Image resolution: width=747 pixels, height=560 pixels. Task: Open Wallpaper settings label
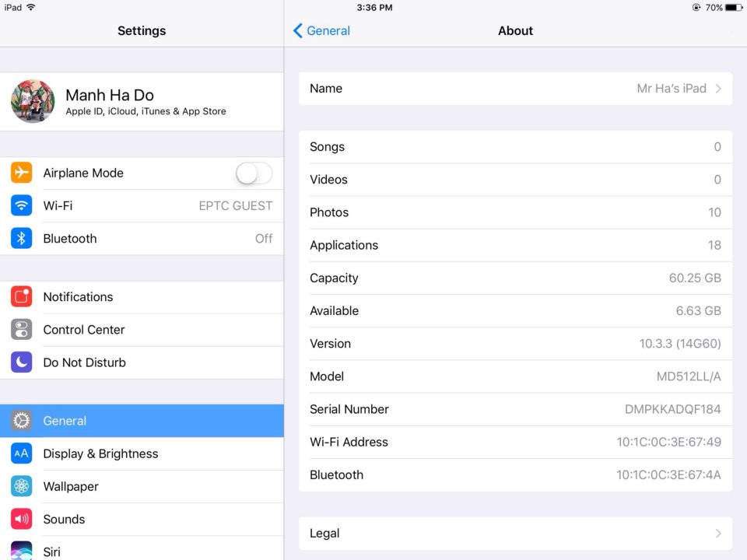pos(71,486)
